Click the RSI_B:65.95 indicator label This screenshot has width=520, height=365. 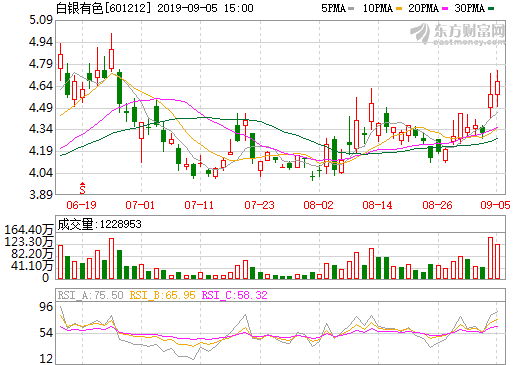coord(162,295)
